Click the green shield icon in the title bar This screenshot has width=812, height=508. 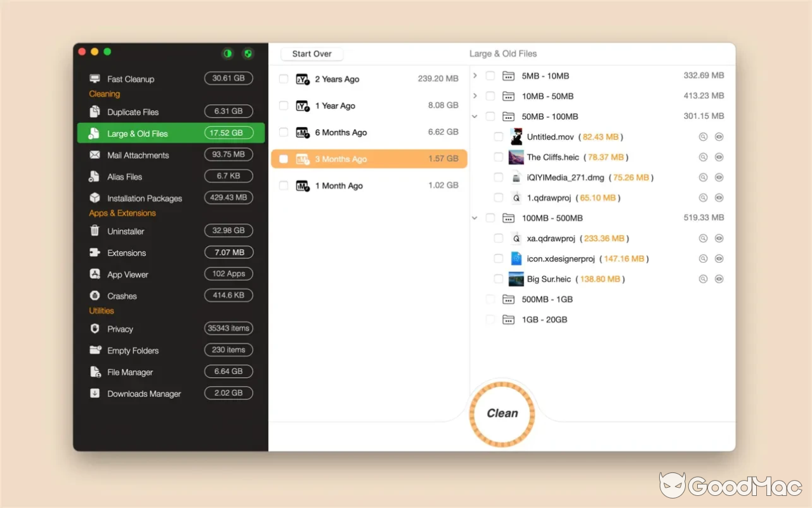pyautogui.click(x=247, y=53)
